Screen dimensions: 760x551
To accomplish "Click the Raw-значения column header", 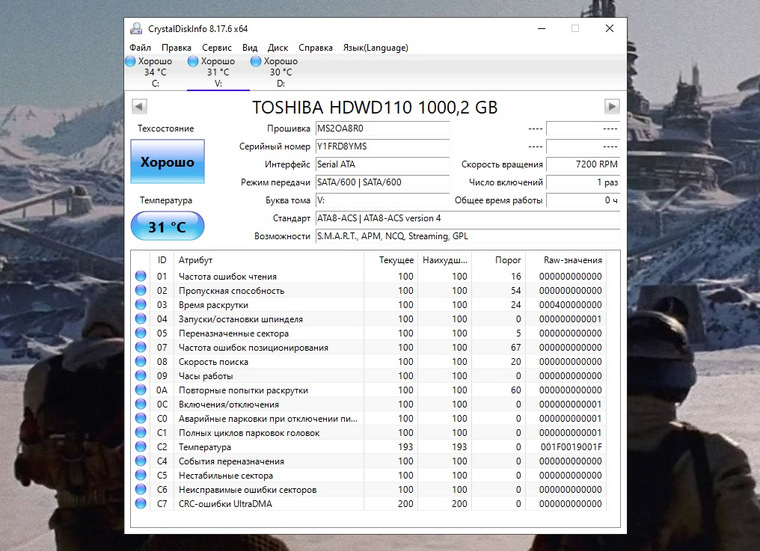I will [566, 260].
